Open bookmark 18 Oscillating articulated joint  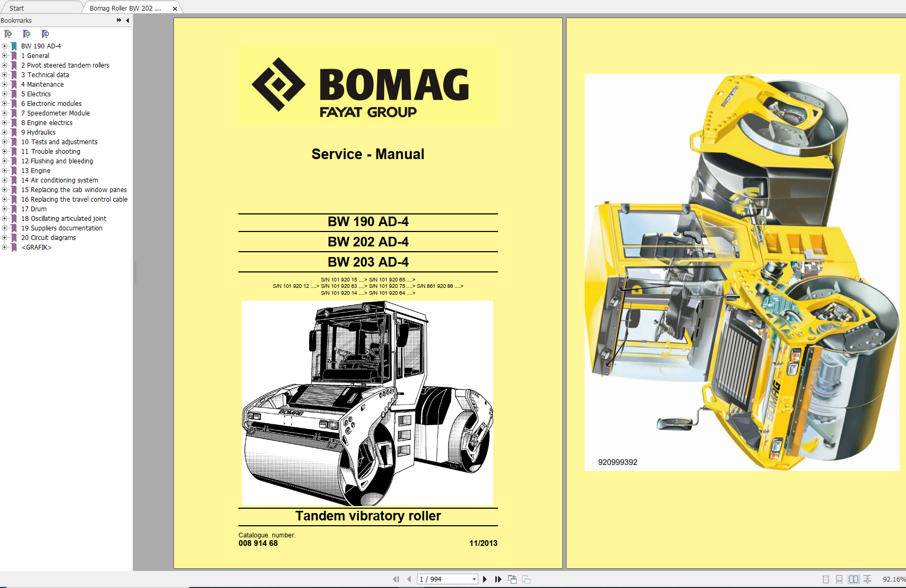64,219
